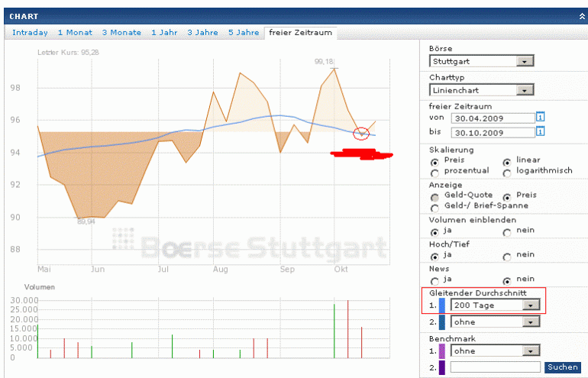This screenshot has width=588, height=378.
Task: Select 'nein' for Hoch/Tief
Action: pyautogui.click(x=506, y=257)
